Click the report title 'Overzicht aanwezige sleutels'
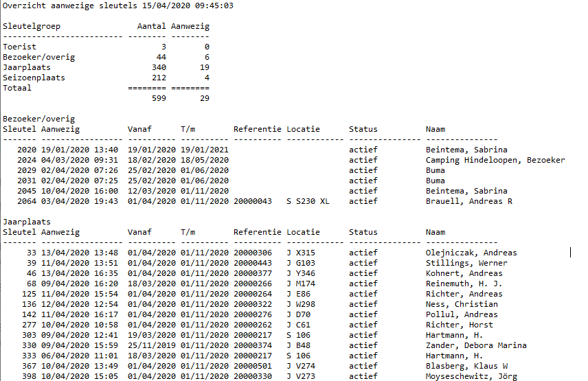 (70, 6)
